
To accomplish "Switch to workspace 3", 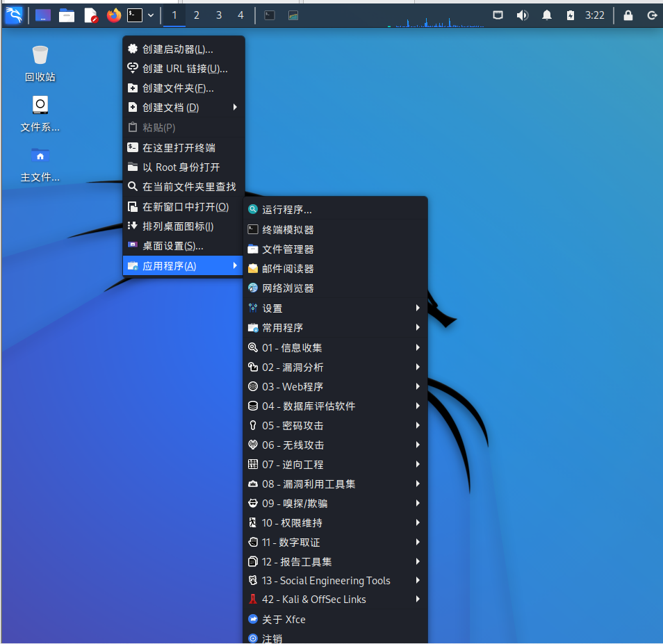I will pos(219,16).
